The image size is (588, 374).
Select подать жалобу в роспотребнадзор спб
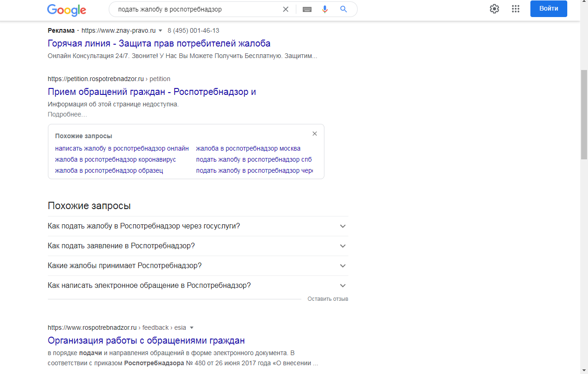[x=254, y=159]
